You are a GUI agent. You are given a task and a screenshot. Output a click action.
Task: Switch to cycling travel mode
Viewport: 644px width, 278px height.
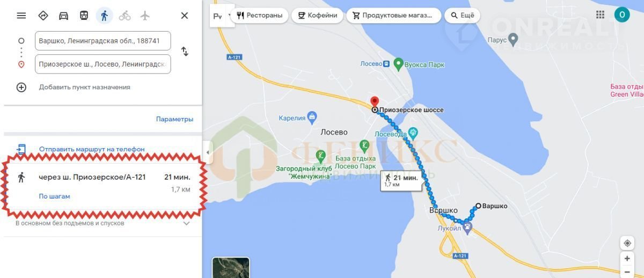(125, 16)
